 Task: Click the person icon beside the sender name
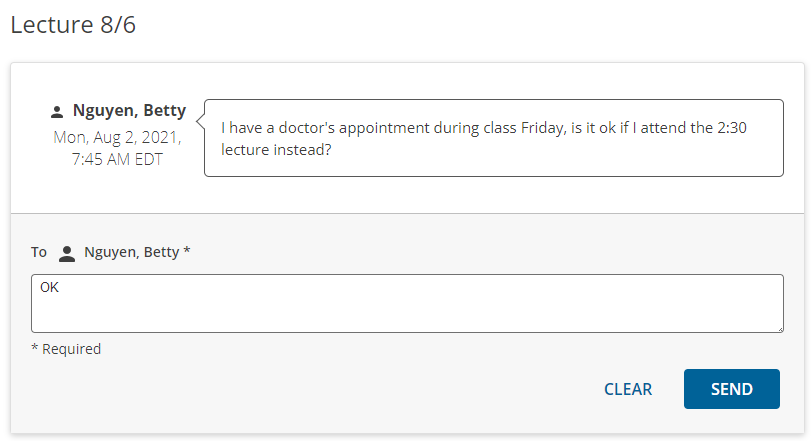pos(57,111)
